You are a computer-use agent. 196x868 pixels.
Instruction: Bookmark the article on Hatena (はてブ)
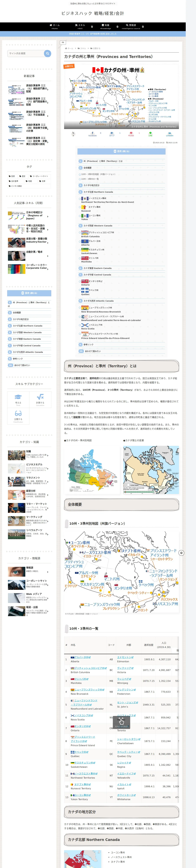pyautogui.click(x=112, y=134)
